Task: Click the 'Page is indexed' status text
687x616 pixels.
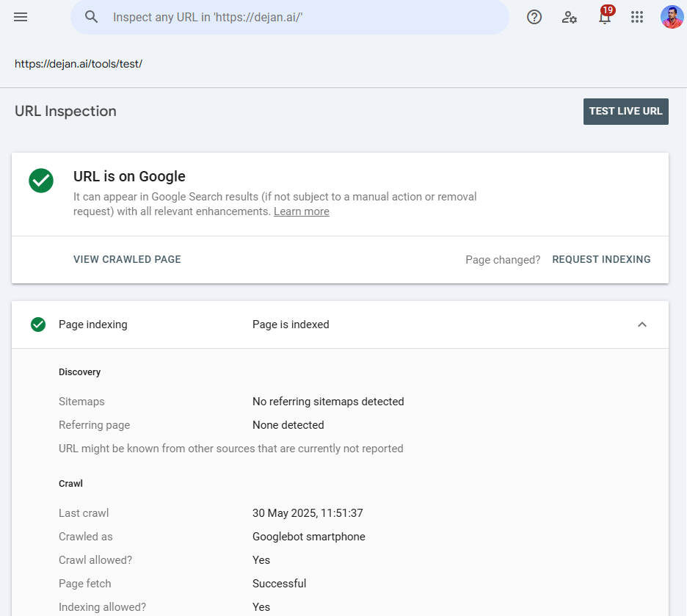Action: (x=291, y=325)
